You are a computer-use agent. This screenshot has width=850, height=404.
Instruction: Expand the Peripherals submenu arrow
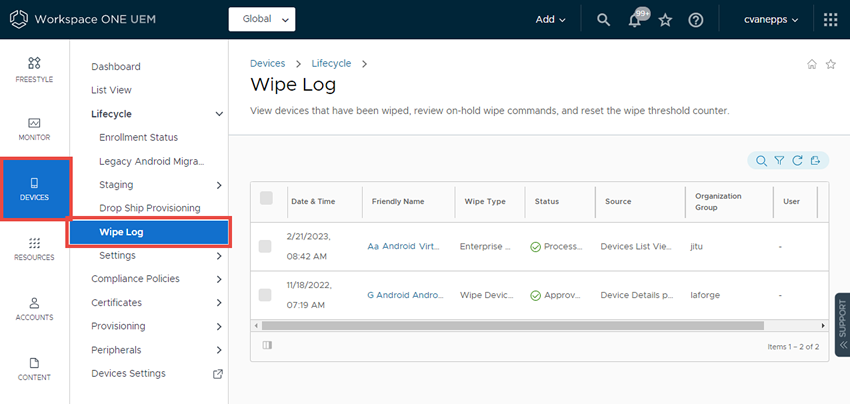219,350
